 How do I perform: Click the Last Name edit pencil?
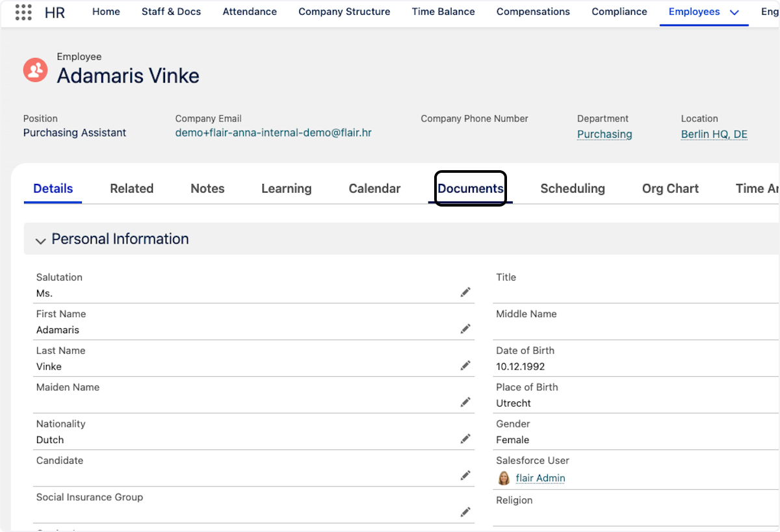point(465,366)
